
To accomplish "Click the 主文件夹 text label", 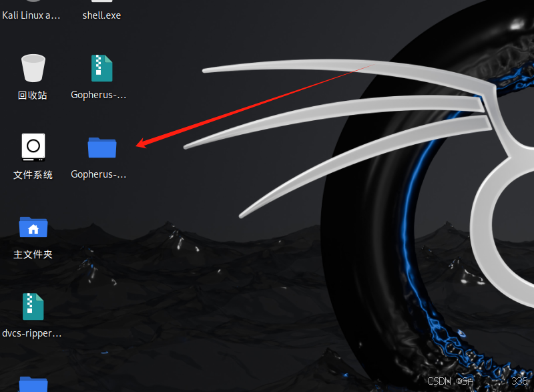I will tap(33, 254).
